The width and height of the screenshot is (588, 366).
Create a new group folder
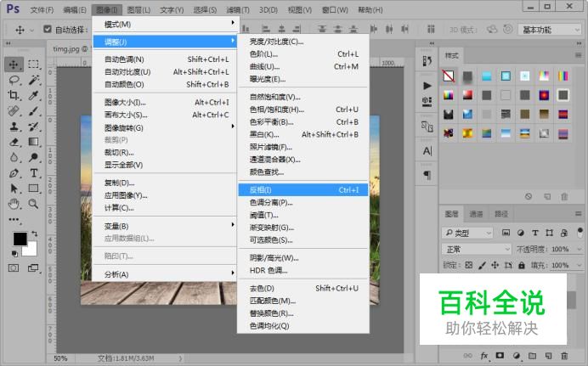pyautogui.click(x=532, y=356)
